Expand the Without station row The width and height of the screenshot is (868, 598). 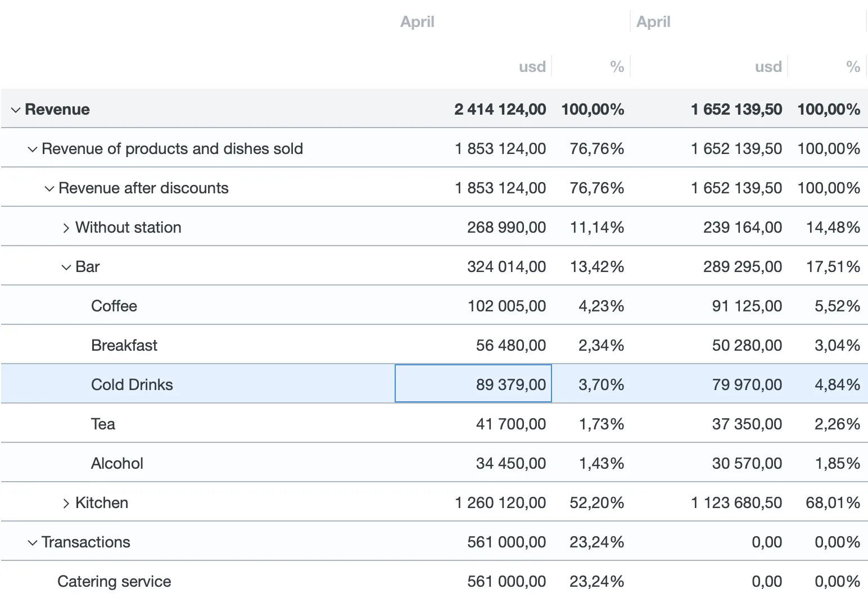[66, 228]
